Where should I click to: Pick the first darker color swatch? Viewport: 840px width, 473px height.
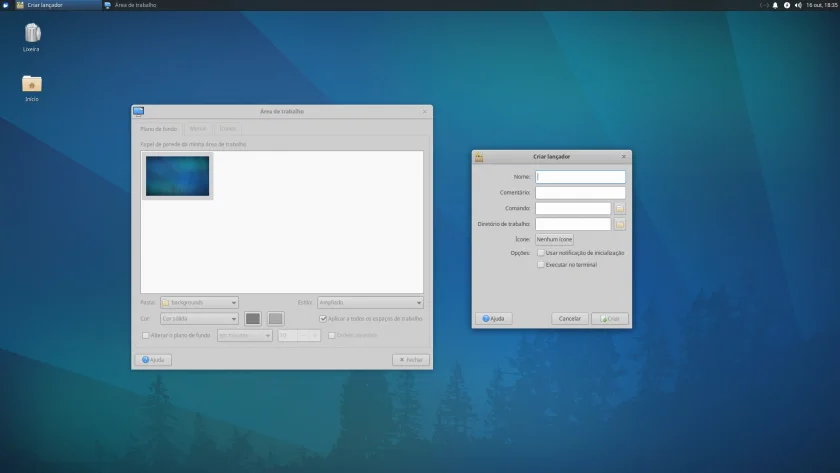tap(253, 319)
